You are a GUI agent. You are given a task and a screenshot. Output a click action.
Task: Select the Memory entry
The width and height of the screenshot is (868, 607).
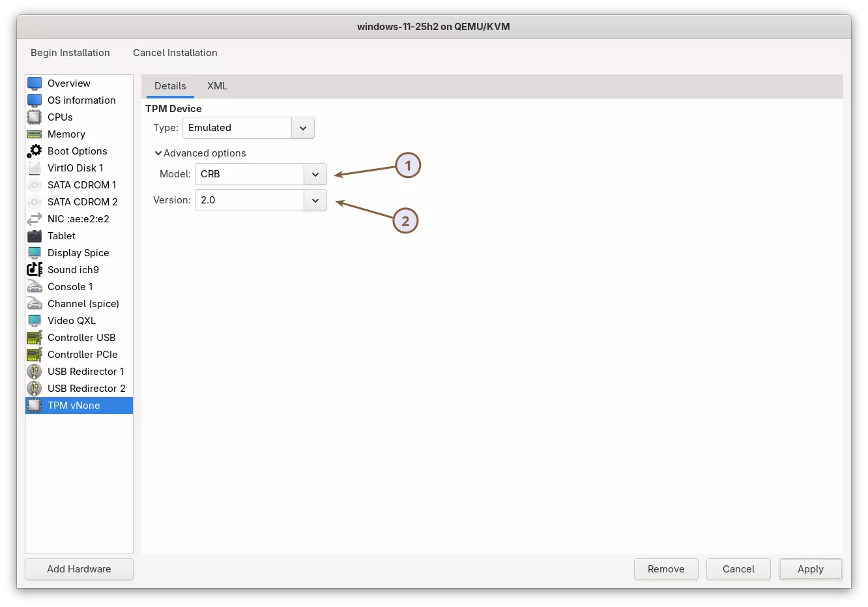[x=79, y=134]
